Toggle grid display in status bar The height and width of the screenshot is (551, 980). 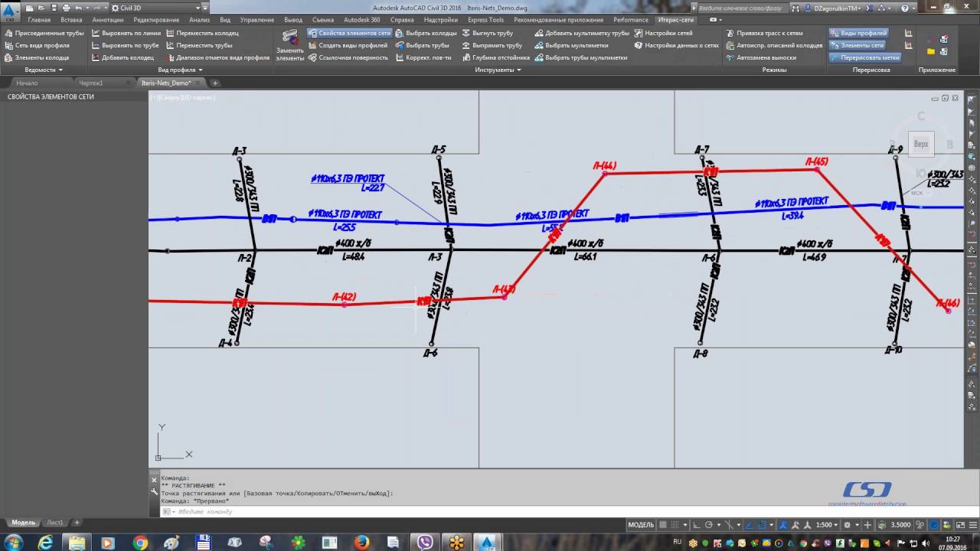(663, 525)
